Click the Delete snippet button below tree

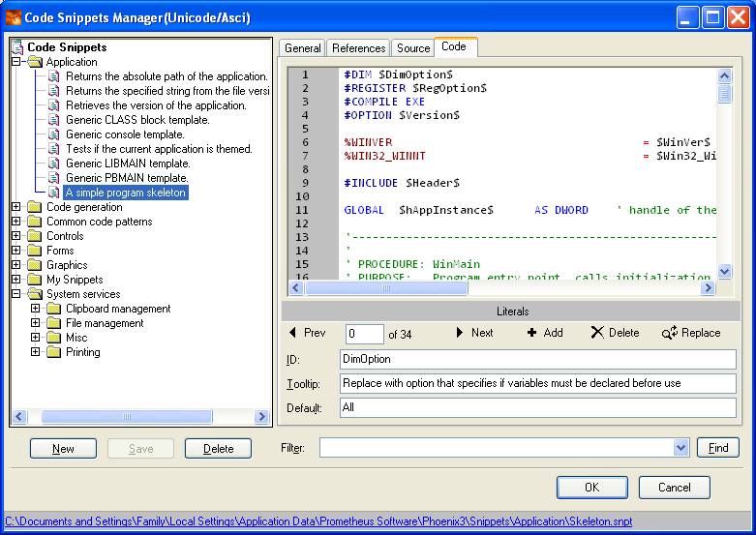pyautogui.click(x=218, y=448)
